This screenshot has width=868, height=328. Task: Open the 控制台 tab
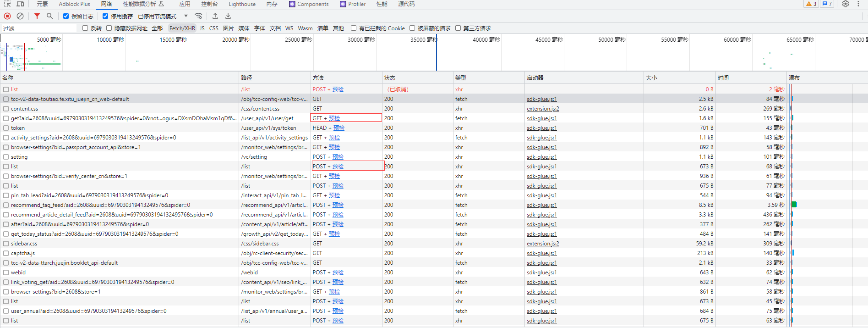pos(209,4)
